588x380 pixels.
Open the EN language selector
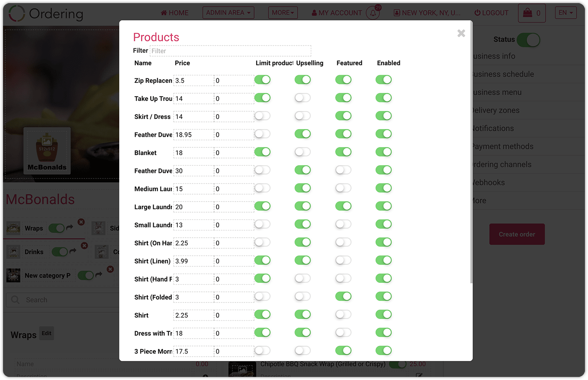tap(566, 13)
